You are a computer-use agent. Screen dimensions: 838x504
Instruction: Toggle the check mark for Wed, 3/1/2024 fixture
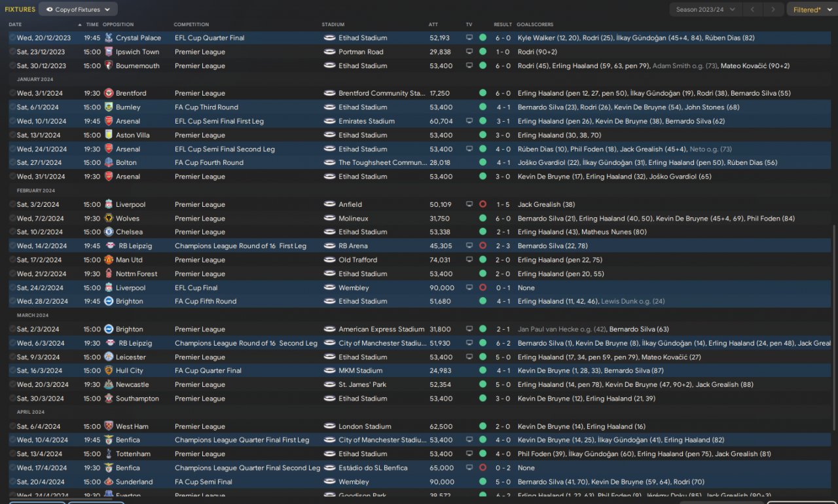click(x=12, y=94)
